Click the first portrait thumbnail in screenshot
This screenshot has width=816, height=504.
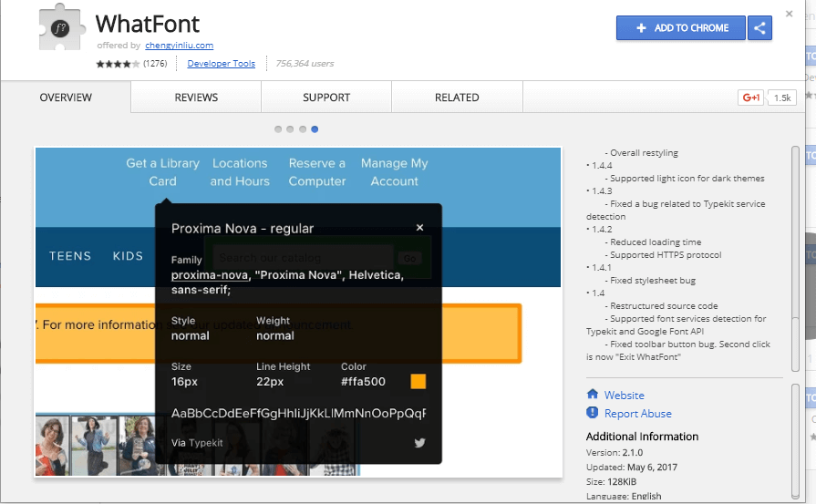click(x=52, y=446)
